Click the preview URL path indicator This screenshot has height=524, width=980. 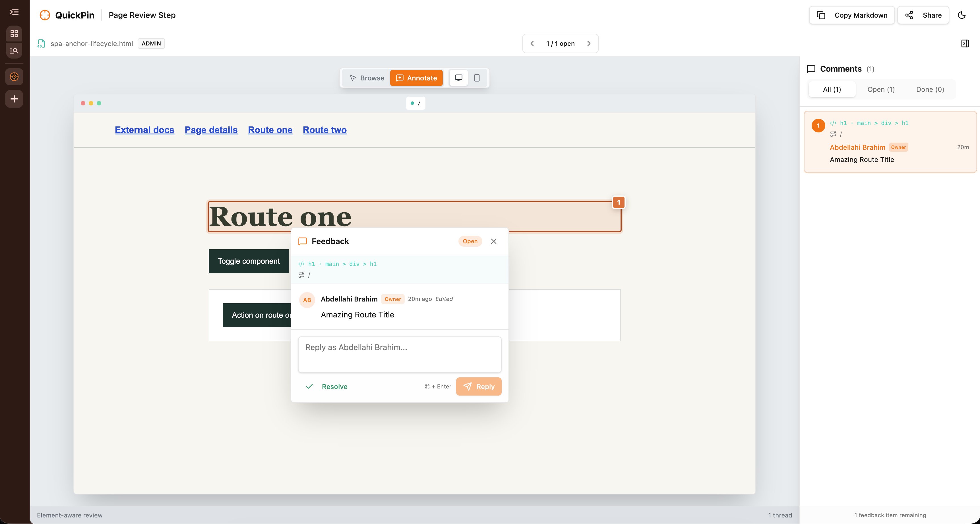tap(416, 103)
